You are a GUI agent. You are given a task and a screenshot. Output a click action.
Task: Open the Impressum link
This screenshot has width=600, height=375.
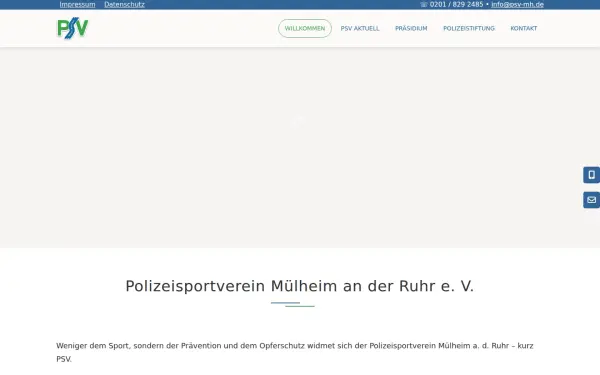click(x=77, y=5)
